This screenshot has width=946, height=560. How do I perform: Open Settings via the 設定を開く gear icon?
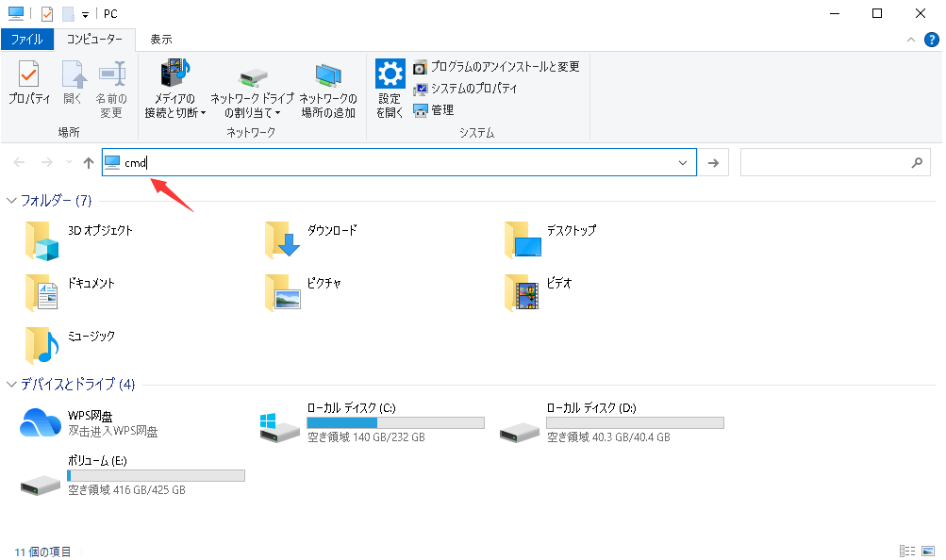389,85
